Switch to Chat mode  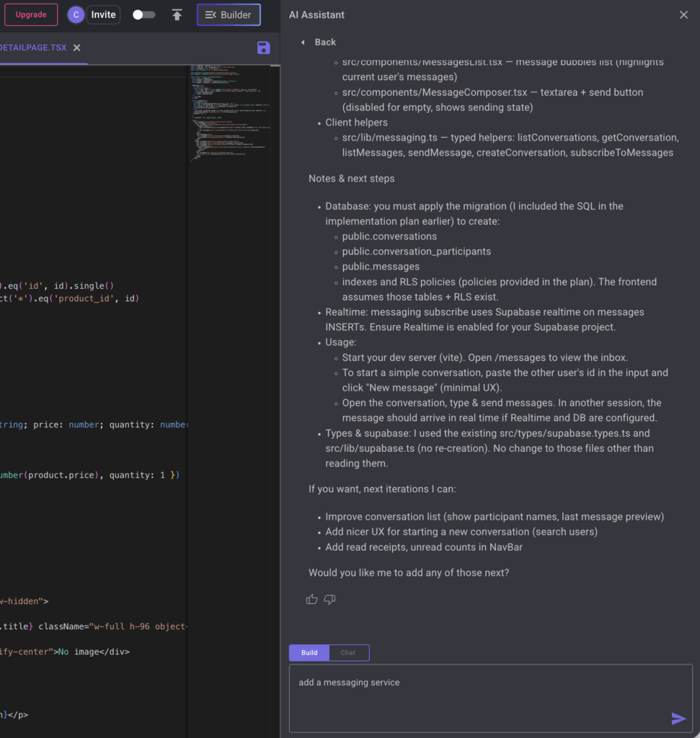point(348,653)
